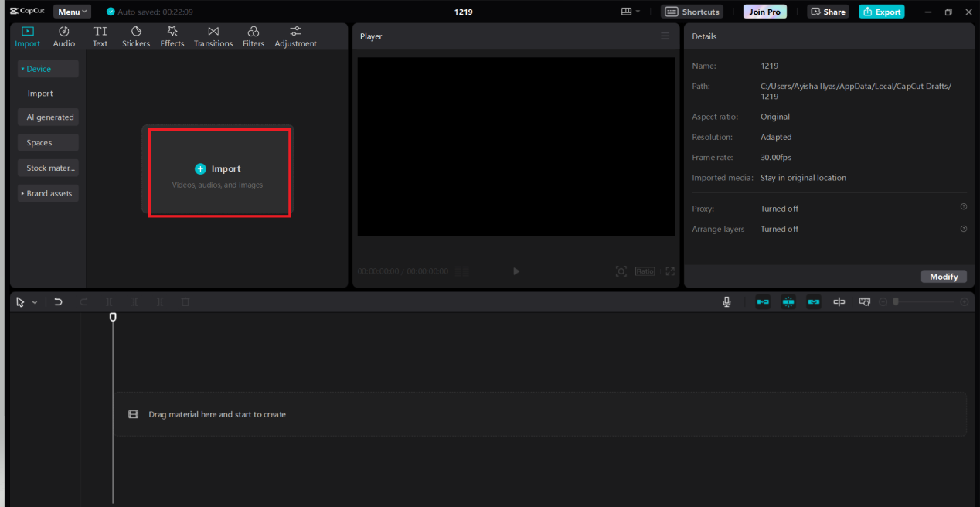The height and width of the screenshot is (507, 980).
Task: Collapse the Device section
Action: [x=48, y=69]
